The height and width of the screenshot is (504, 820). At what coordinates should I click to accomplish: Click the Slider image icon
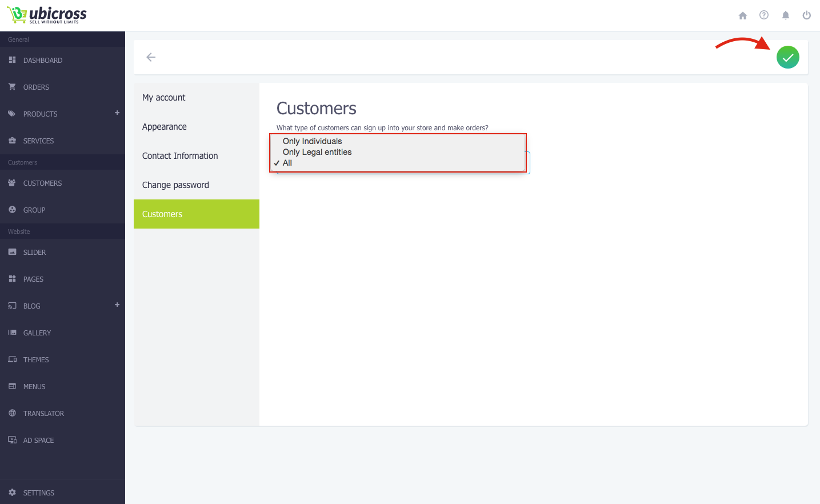point(12,252)
